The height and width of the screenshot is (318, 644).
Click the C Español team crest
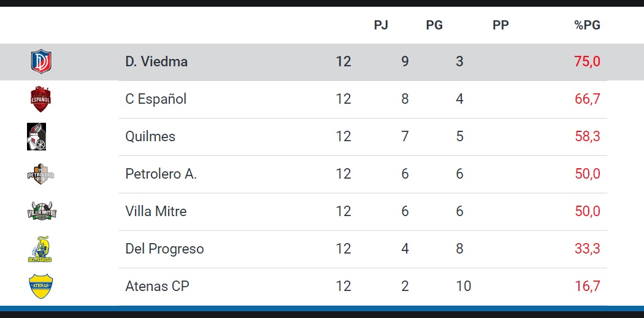pos(40,99)
